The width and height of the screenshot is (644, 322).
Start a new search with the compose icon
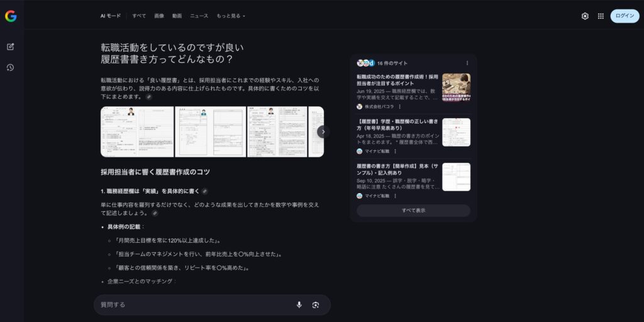(x=11, y=47)
